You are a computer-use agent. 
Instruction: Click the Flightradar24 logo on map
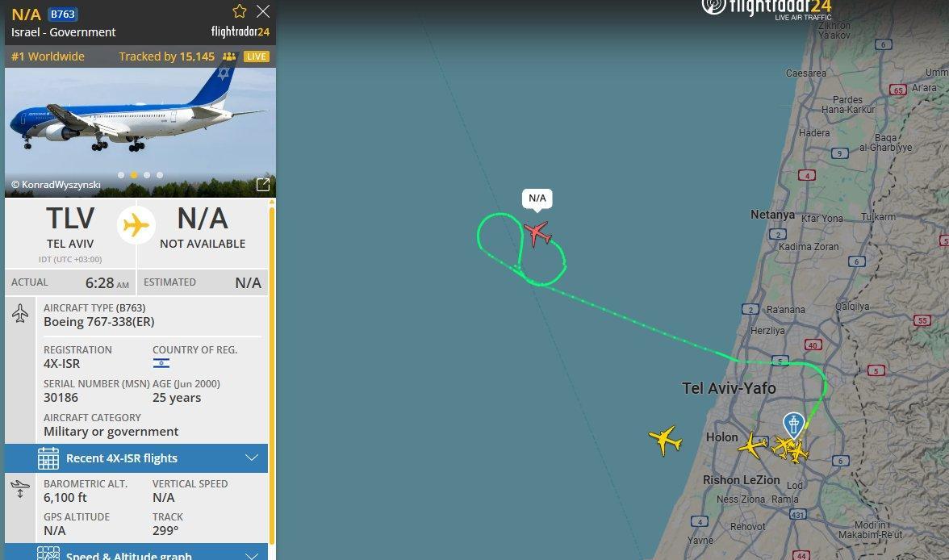coord(767,9)
